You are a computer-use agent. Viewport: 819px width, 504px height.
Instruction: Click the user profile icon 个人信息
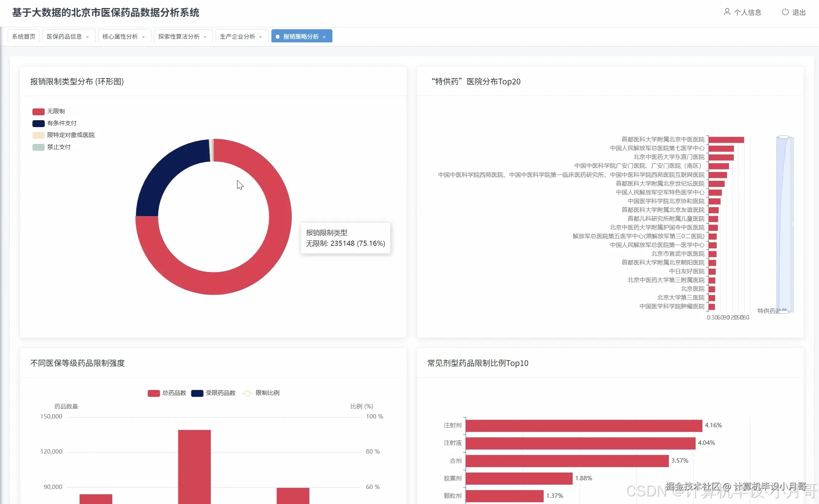pyautogui.click(x=727, y=12)
